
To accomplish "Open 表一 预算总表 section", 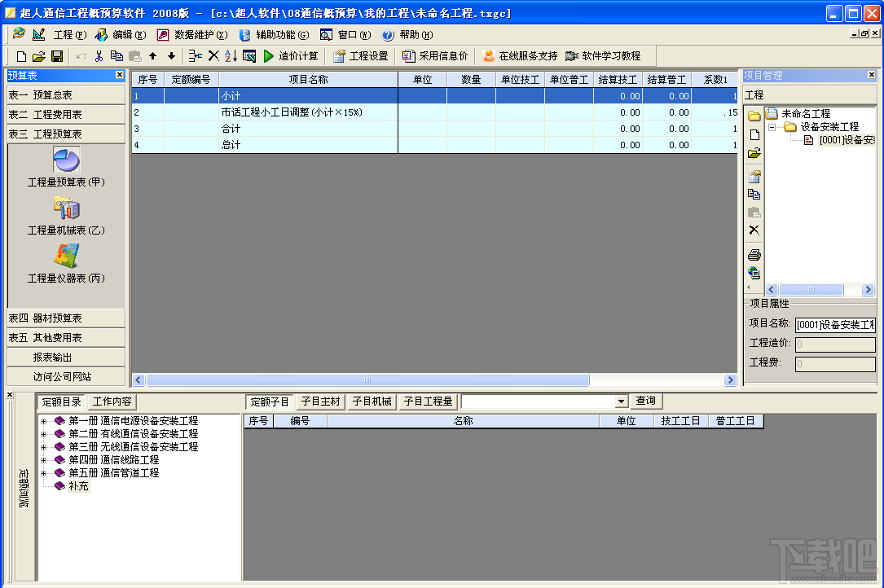I will coord(66,94).
